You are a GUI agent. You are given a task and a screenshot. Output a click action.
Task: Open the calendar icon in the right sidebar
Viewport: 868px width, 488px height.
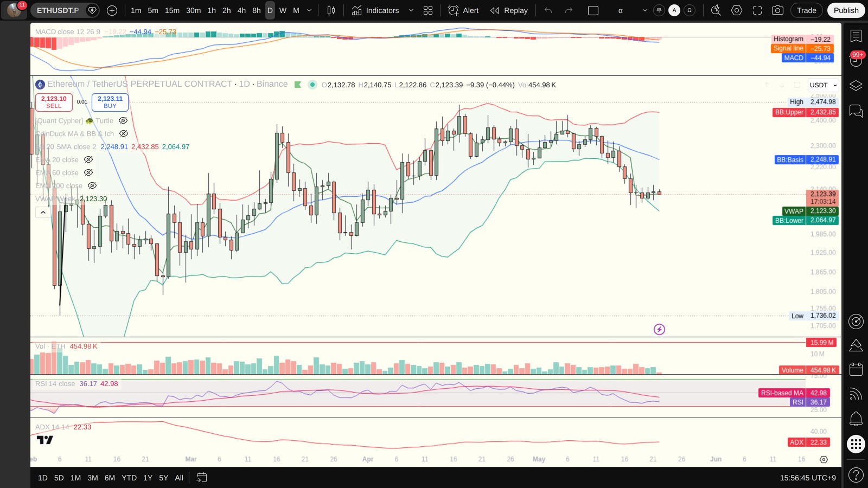point(856,369)
